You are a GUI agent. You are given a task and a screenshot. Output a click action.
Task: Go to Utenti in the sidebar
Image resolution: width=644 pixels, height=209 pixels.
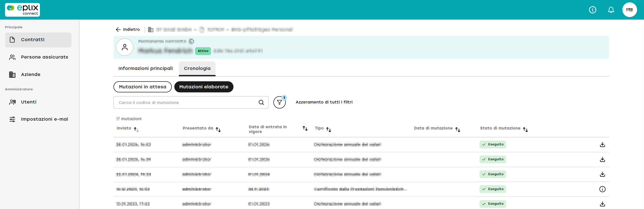coord(38,102)
